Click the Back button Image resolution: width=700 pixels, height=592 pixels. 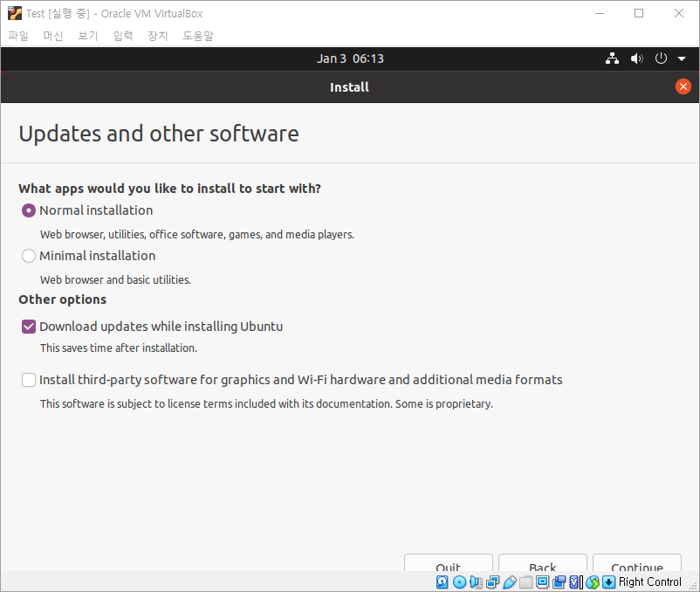542,563
